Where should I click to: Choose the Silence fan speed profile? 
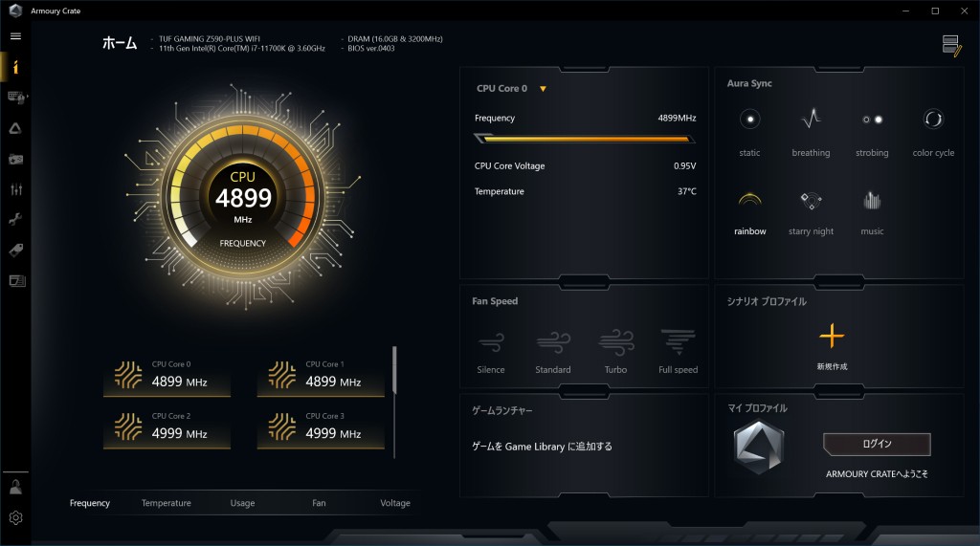pos(491,343)
